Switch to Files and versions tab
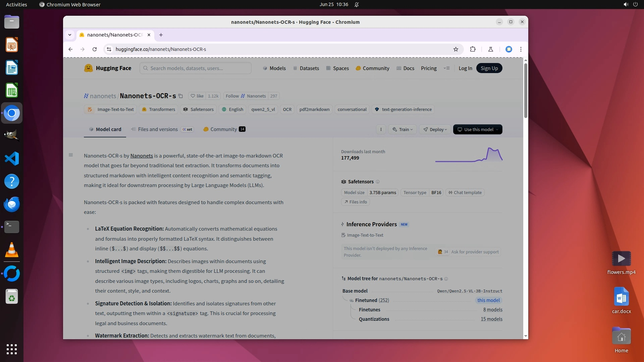Image resolution: width=644 pixels, height=362 pixels. point(158,129)
